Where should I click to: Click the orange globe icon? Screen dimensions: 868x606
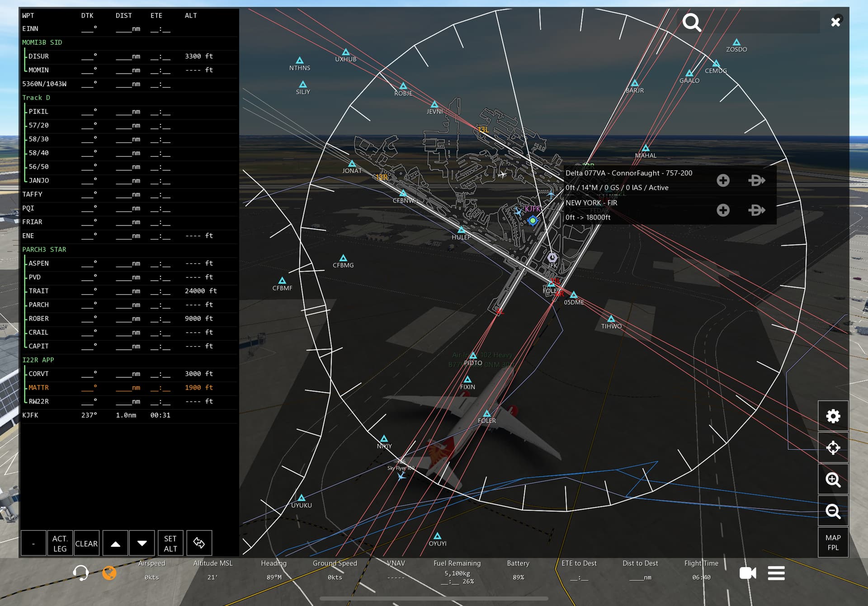[109, 573]
